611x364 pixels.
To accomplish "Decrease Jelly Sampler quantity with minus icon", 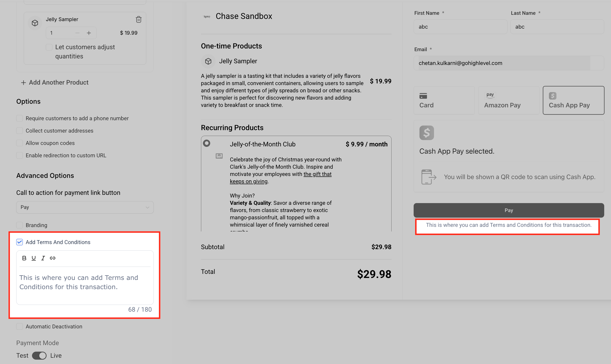I will (x=78, y=33).
